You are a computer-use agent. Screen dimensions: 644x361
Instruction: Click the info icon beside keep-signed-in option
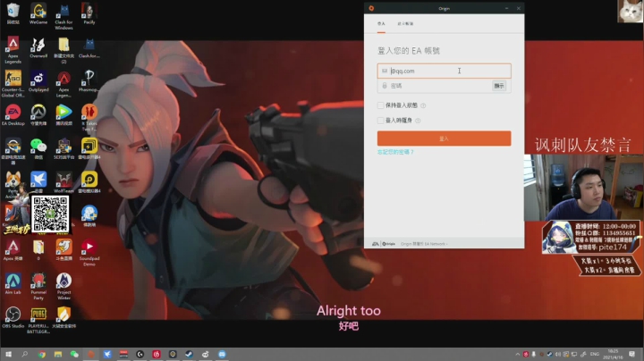coord(423,105)
